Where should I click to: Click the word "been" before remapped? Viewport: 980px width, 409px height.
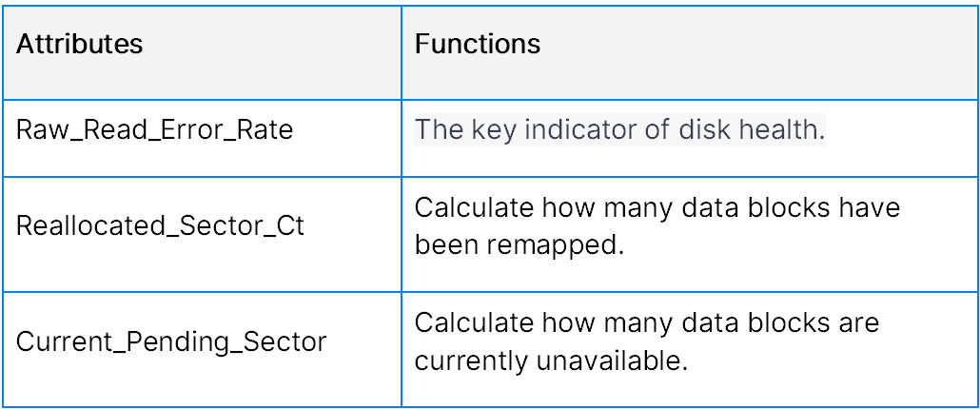[x=447, y=246]
